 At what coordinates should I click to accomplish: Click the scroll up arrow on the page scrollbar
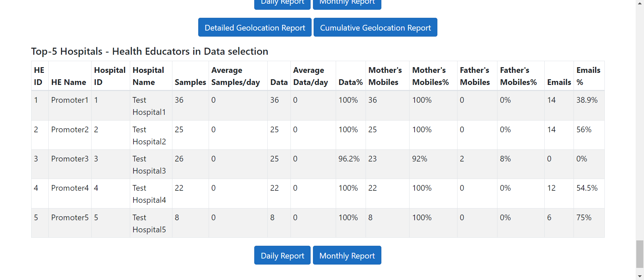[x=640, y=3]
